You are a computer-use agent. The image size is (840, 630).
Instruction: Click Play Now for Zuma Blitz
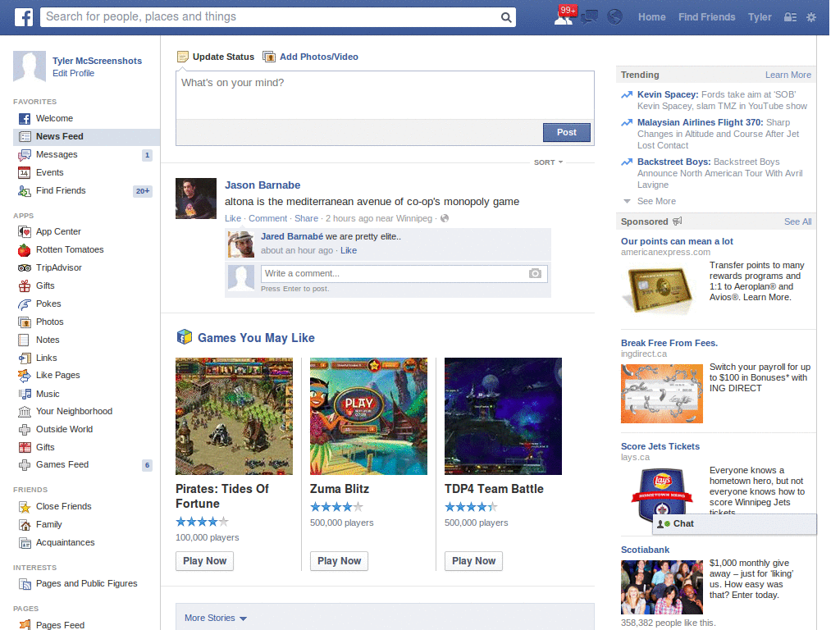coord(339,561)
